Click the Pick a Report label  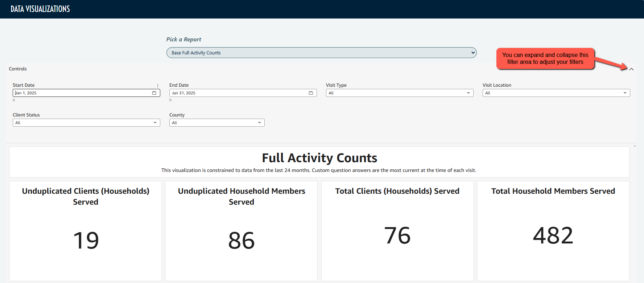click(183, 40)
